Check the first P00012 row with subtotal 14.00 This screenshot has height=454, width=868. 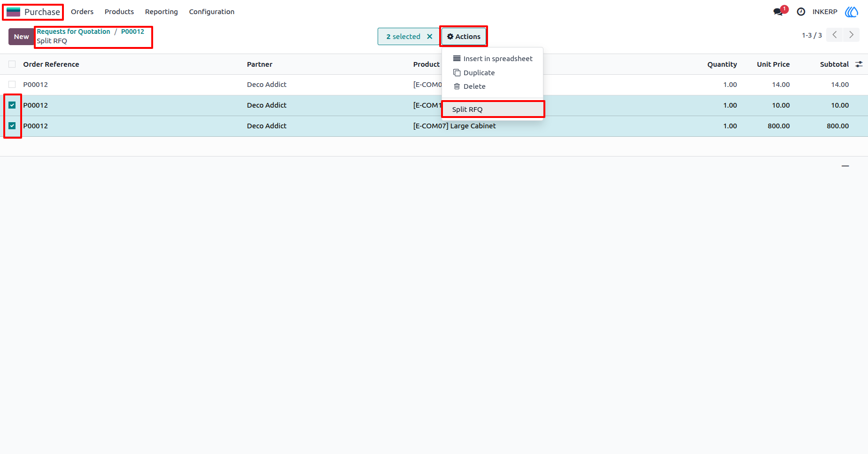pyautogui.click(x=12, y=85)
